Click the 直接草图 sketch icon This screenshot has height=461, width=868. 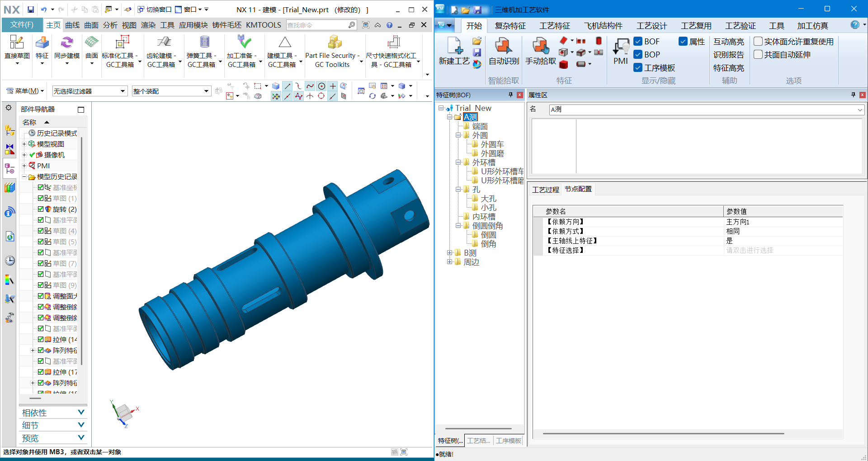click(17, 43)
